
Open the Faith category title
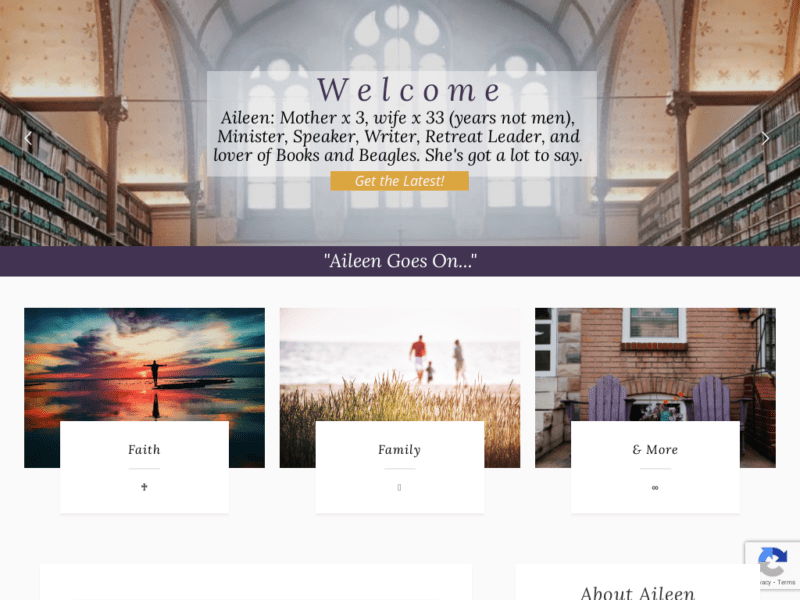pos(144,449)
